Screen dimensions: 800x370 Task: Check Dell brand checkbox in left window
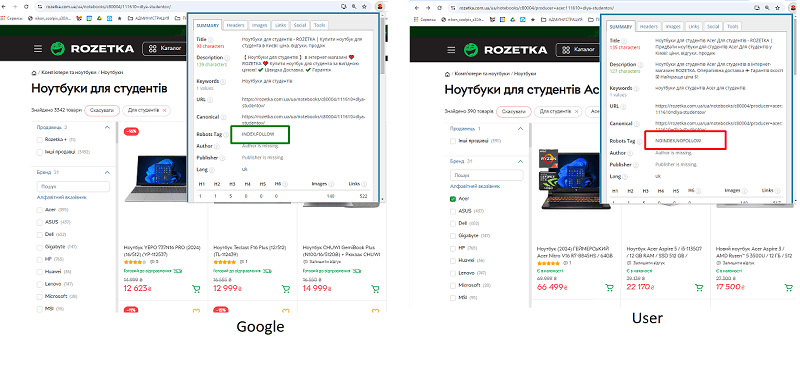[40, 234]
